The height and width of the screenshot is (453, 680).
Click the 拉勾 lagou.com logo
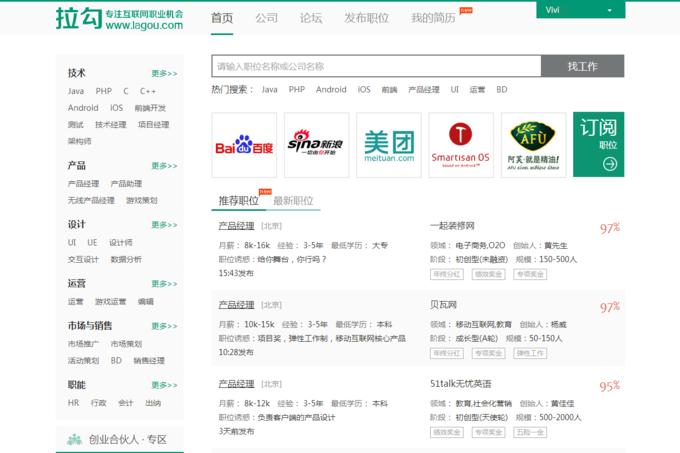(119, 19)
